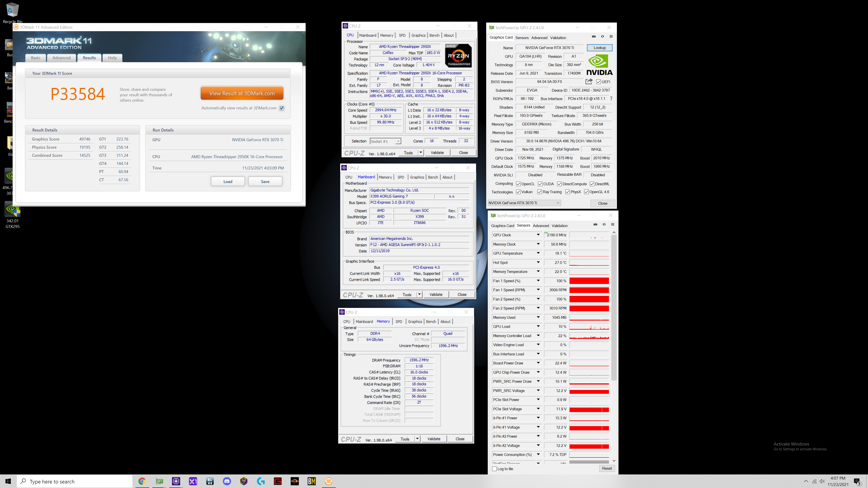868x488 pixels.
Task: Toggle the PhysX checkbox
Action: (x=567, y=192)
